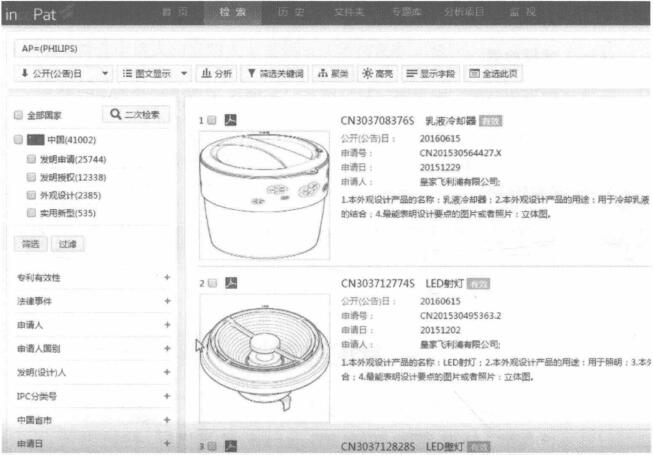
Task: Click application date 20151229
Action: point(440,167)
